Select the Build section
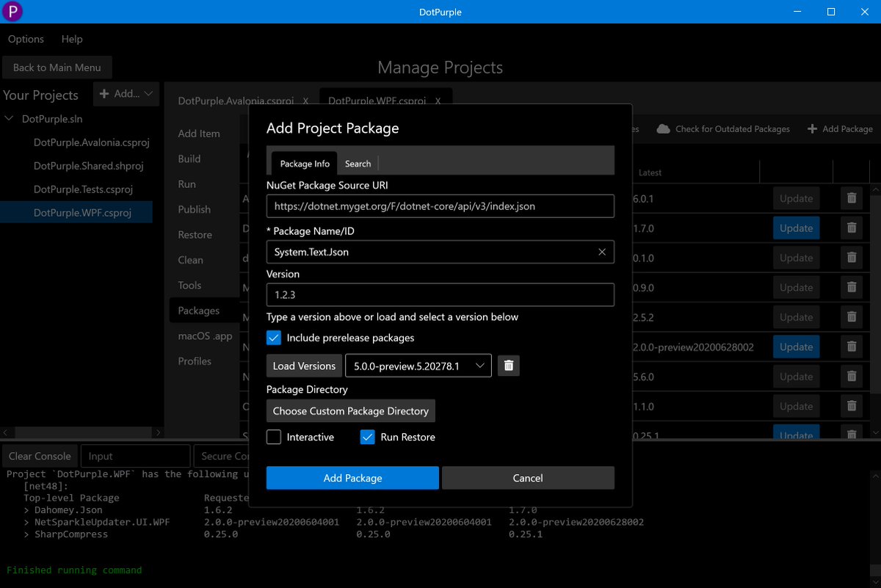Viewport: 881px width, 588px height. 189,159
